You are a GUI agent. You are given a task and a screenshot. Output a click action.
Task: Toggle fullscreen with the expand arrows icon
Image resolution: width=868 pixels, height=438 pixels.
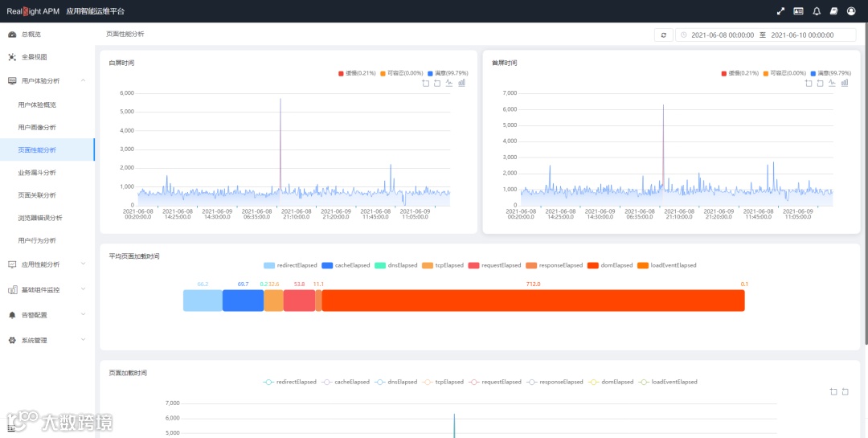(780, 11)
